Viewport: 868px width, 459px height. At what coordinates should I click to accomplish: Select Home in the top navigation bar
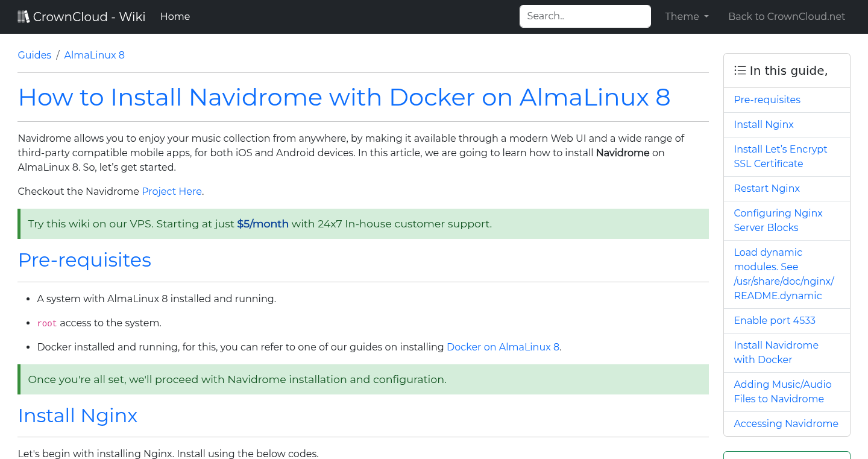coord(175,16)
